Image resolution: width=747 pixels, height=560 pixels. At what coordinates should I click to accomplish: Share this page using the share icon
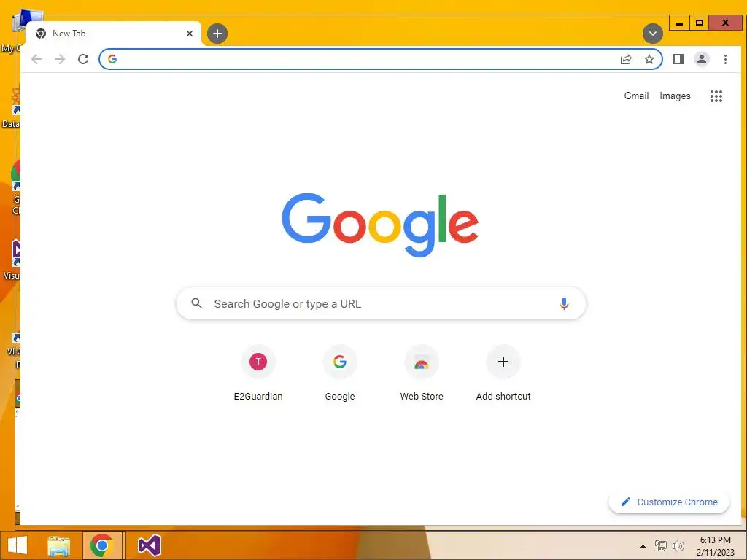626,59
